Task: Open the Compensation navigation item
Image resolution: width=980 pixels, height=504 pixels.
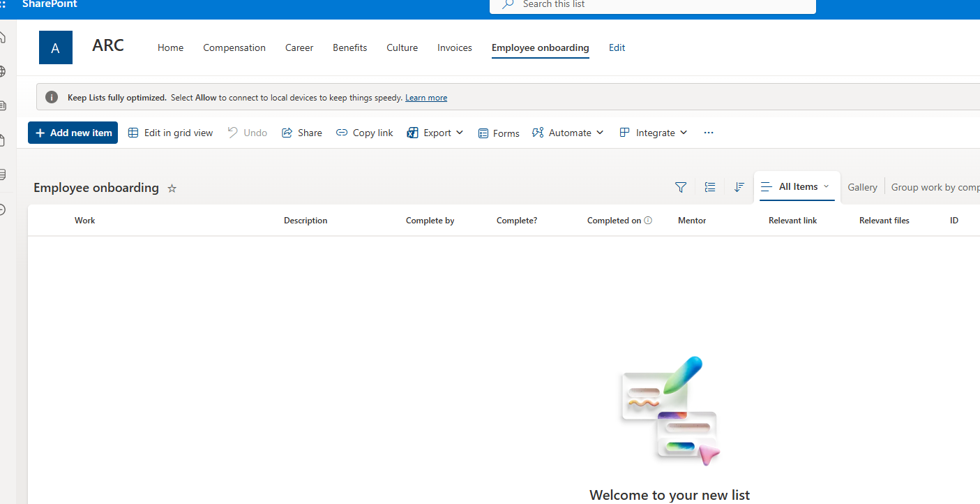Action: coord(234,48)
